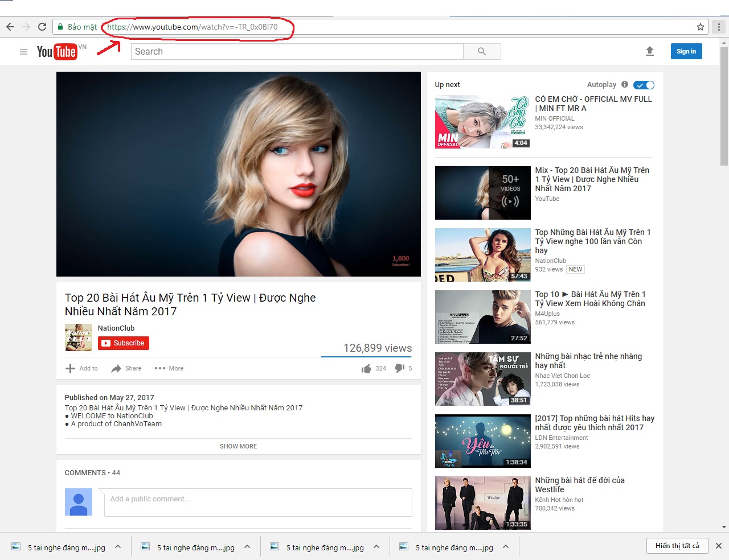Open the upload icon next to Sign in
Screen dimensions: 729x560
pyautogui.click(x=650, y=51)
